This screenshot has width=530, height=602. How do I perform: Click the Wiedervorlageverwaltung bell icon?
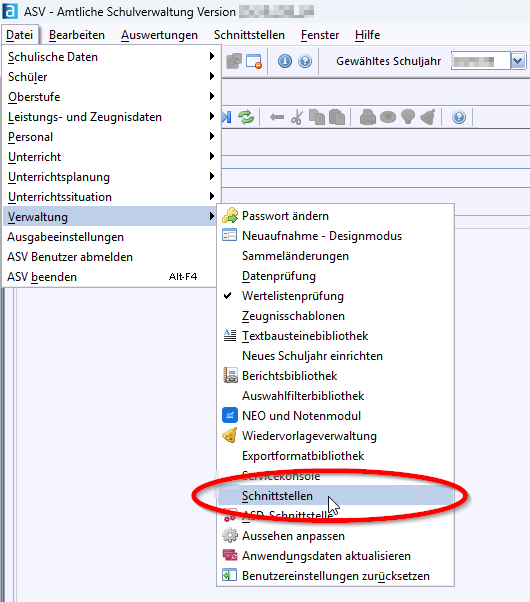230,435
